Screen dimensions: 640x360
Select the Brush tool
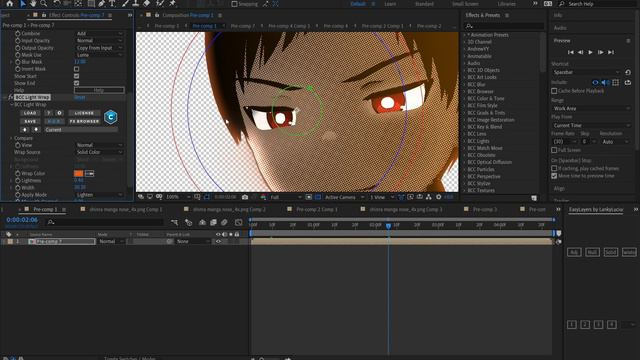click(126, 4)
